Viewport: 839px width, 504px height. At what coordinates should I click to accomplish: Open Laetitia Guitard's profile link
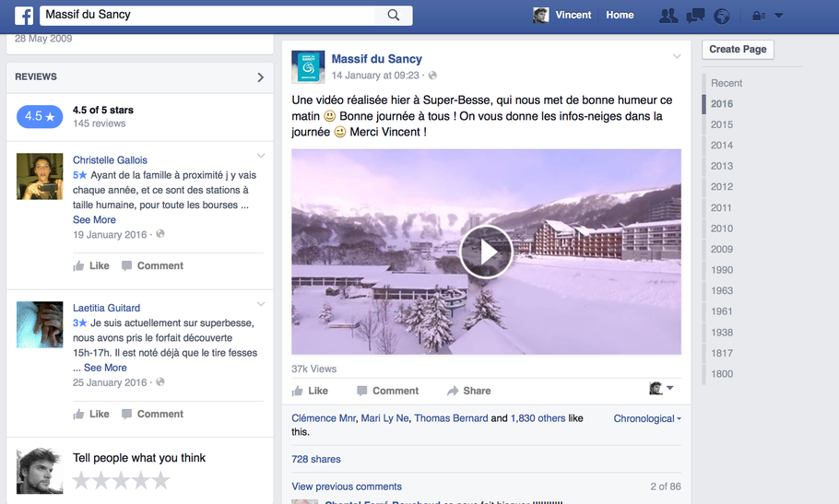(x=106, y=308)
